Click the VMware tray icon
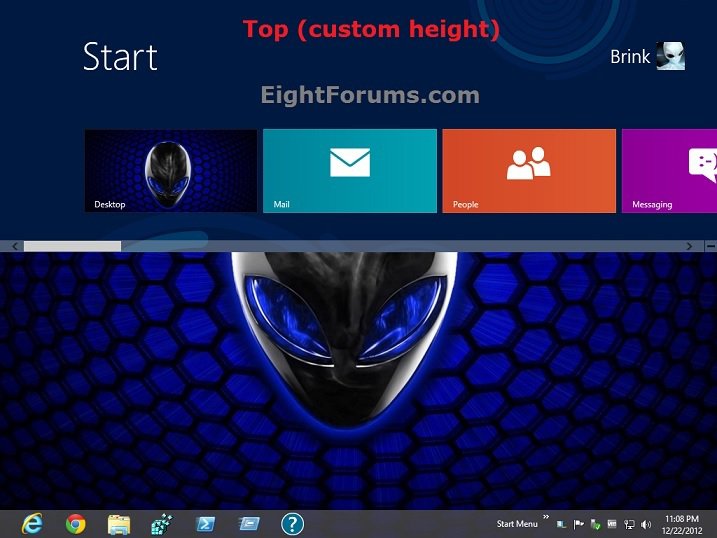Image resolution: width=717 pixels, height=538 pixels. coord(612,524)
